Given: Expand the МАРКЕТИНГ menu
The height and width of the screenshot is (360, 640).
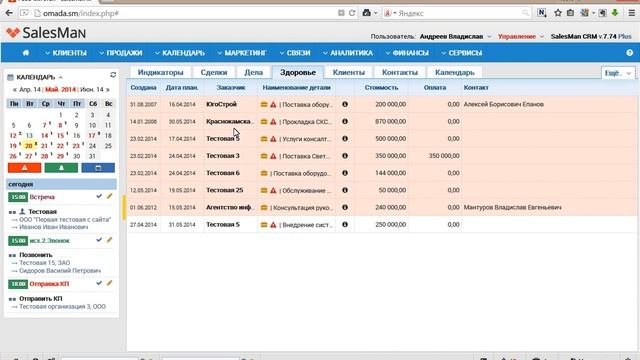Looking at the screenshot, I should (x=242, y=53).
